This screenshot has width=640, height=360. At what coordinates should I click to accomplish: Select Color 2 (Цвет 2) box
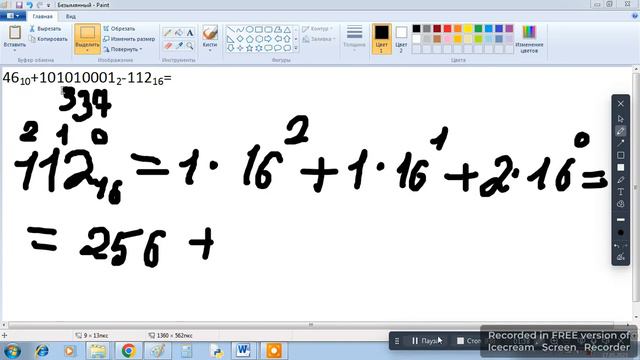(401, 38)
